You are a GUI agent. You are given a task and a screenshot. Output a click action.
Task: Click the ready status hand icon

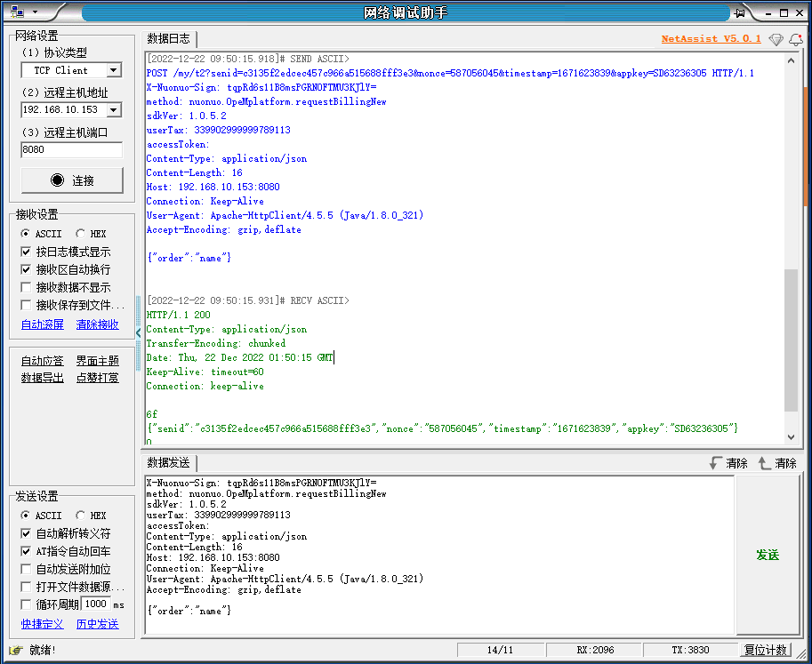pyautogui.click(x=17, y=650)
